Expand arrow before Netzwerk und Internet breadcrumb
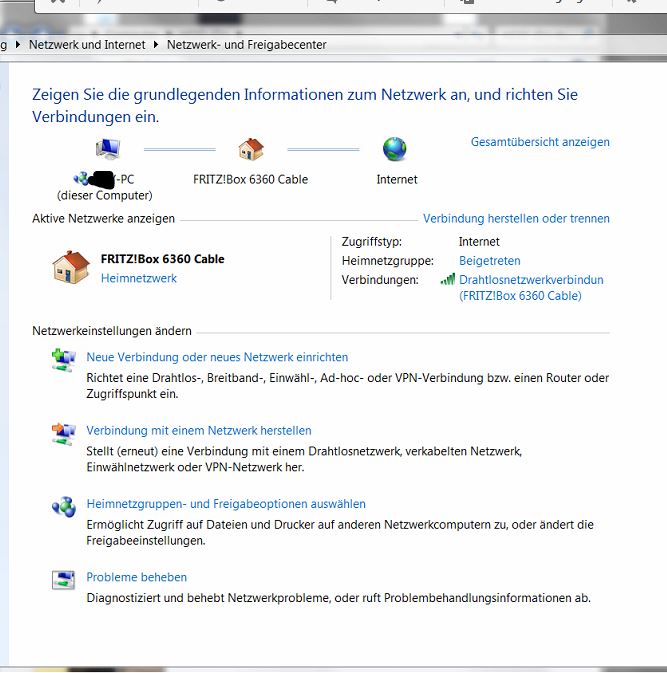Screen dimensions: 667x673 pos(18,44)
